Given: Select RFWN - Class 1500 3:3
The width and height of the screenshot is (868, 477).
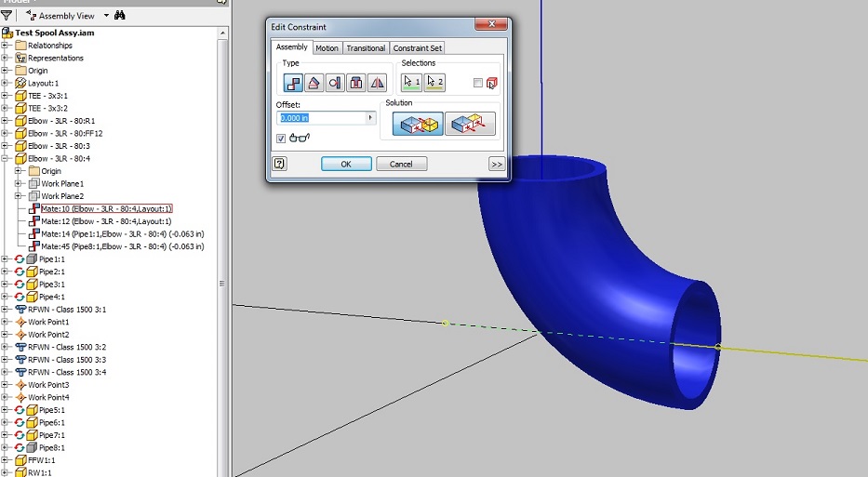Looking at the screenshot, I should [67, 360].
